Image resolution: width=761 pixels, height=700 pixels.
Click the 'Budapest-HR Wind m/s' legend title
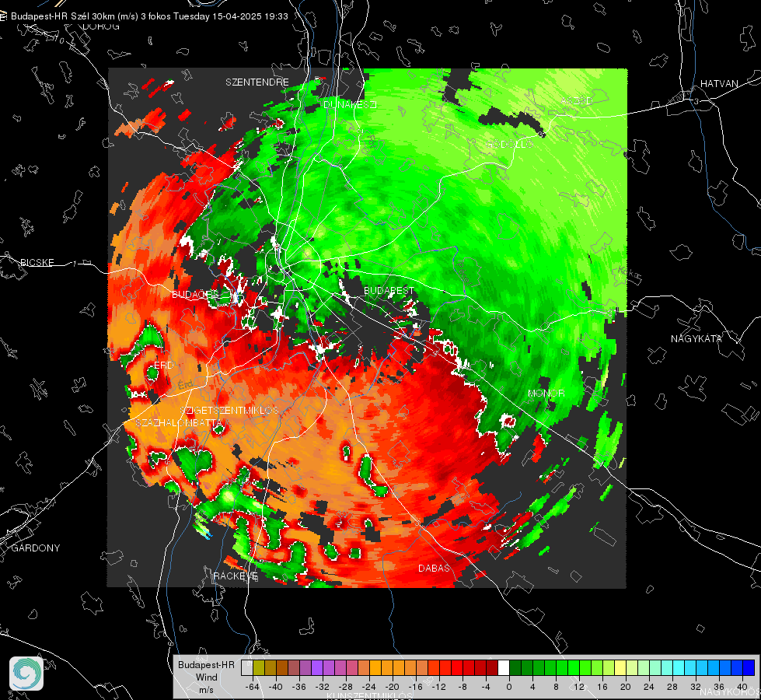click(x=206, y=677)
